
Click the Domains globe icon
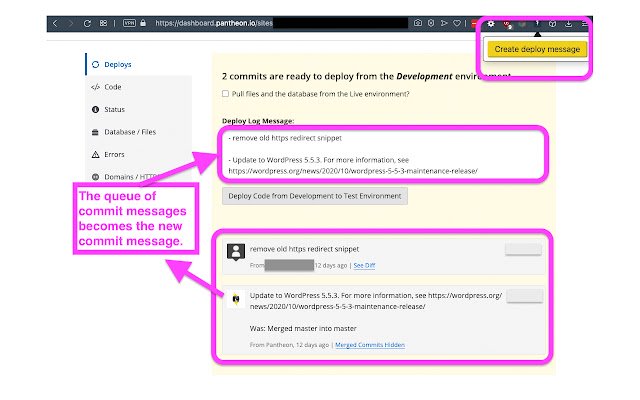[96, 177]
